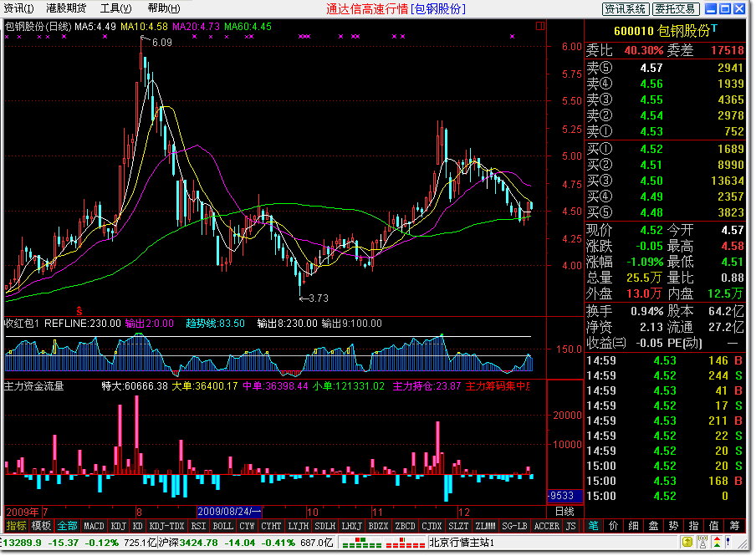Viewport: 756px width, 556px height.
Task: Click the red S marker below the candlesticks
Action: click(x=79, y=312)
